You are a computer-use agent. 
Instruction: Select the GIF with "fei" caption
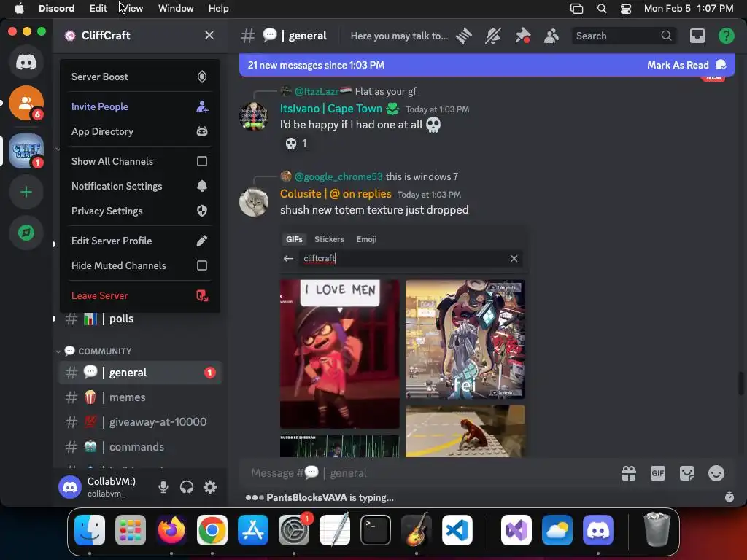click(465, 339)
